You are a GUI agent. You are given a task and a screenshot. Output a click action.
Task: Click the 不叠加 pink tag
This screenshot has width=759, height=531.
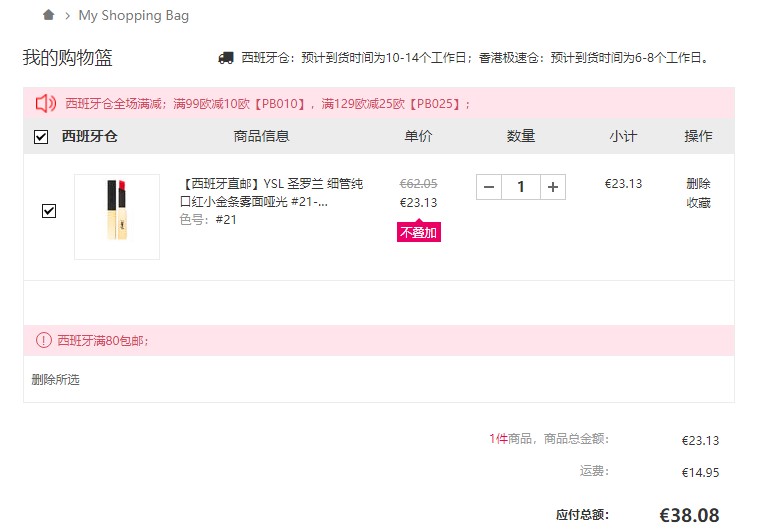419,232
